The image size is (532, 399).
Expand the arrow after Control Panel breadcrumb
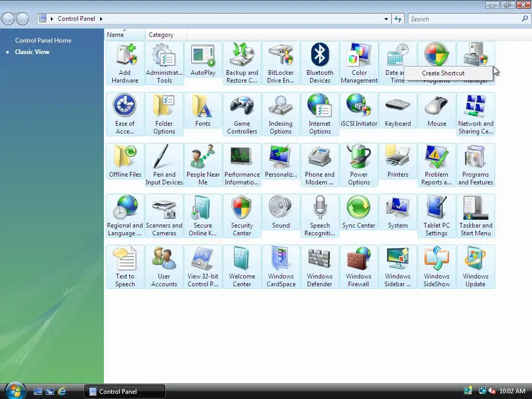pos(101,19)
